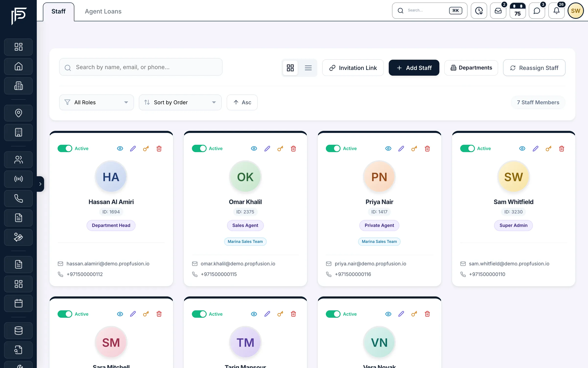Click the Reassign Staff button

tap(534, 68)
